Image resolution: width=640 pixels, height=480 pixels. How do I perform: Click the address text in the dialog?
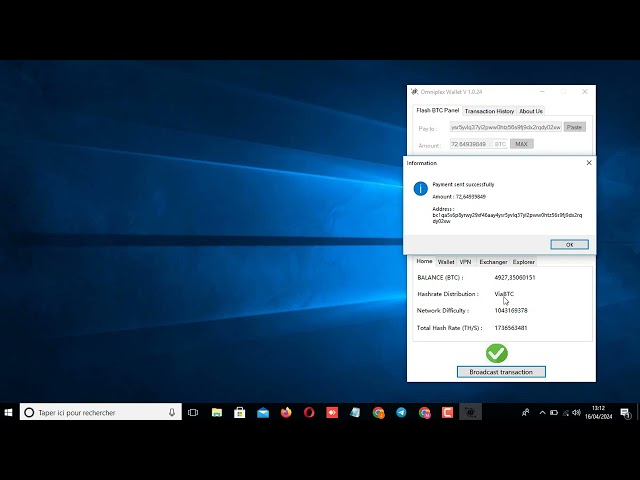tap(507, 218)
